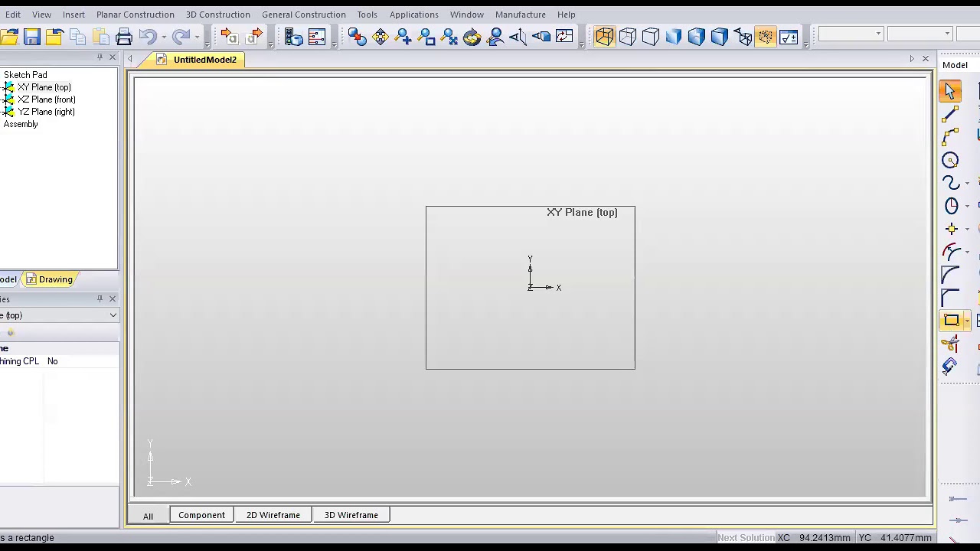Close the properties panel
The width and height of the screenshot is (980, 551).
113,298
